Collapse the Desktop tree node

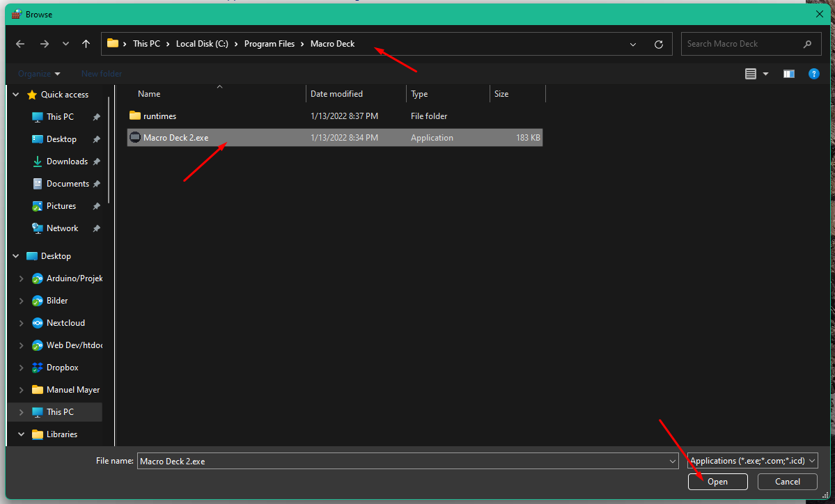[16, 256]
